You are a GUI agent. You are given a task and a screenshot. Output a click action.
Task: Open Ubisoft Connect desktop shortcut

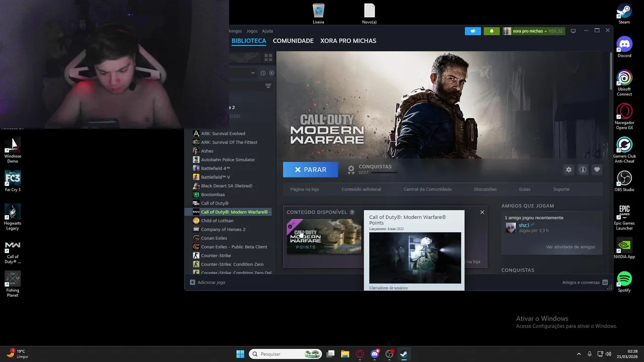[624, 83]
